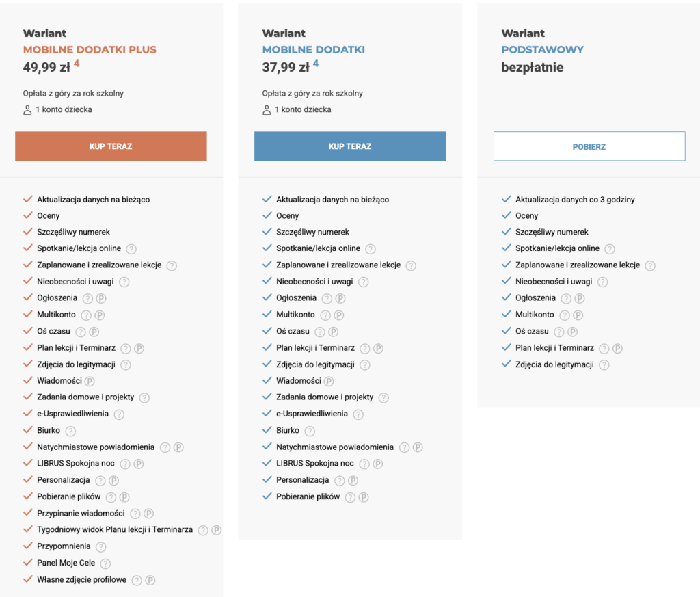Click P icon for LIBRUS Spokojna noc in Mobilne Dodatki
Viewport: 700px width, 597px height.
click(x=377, y=464)
